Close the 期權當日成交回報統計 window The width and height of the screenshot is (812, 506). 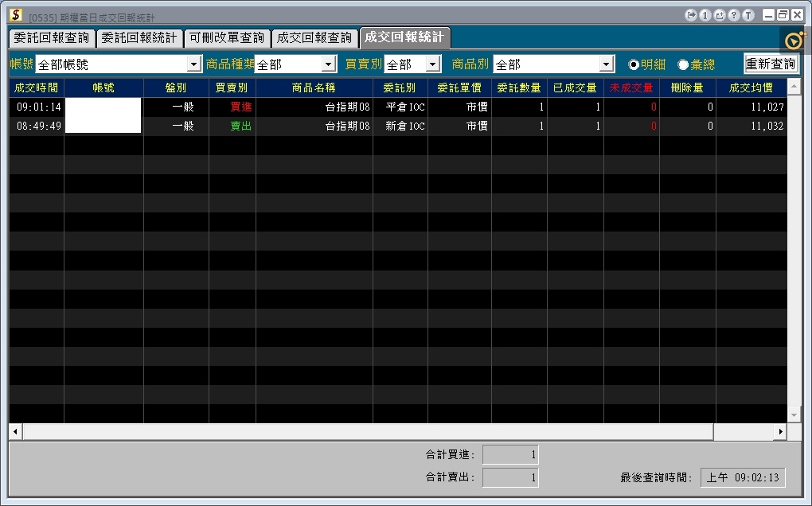coord(797,15)
